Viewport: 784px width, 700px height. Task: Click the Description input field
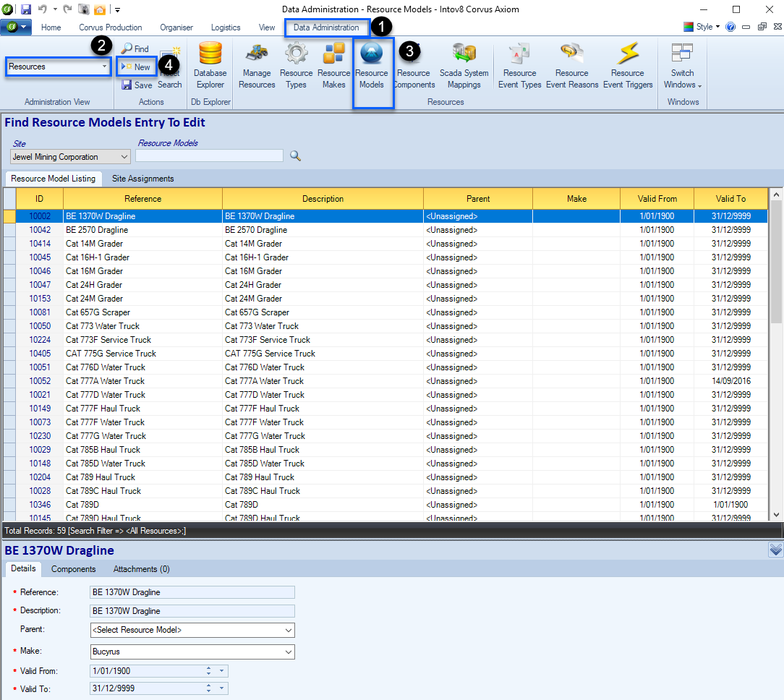pos(192,611)
